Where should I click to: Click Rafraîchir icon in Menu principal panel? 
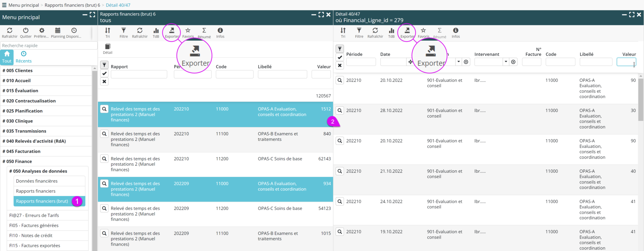[9, 31]
